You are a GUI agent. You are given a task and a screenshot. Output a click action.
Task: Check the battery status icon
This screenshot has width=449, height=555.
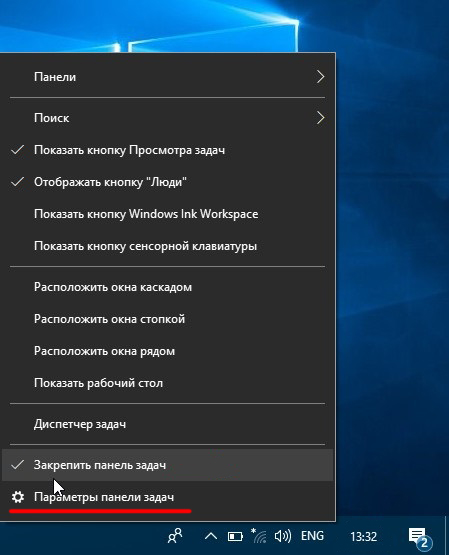click(235, 537)
